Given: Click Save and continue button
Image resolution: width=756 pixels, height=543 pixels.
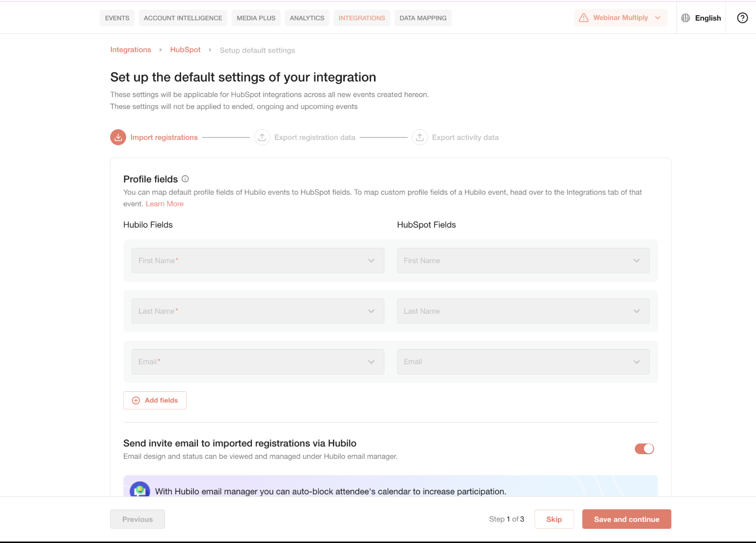Looking at the screenshot, I should pyautogui.click(x=626, y=519).
